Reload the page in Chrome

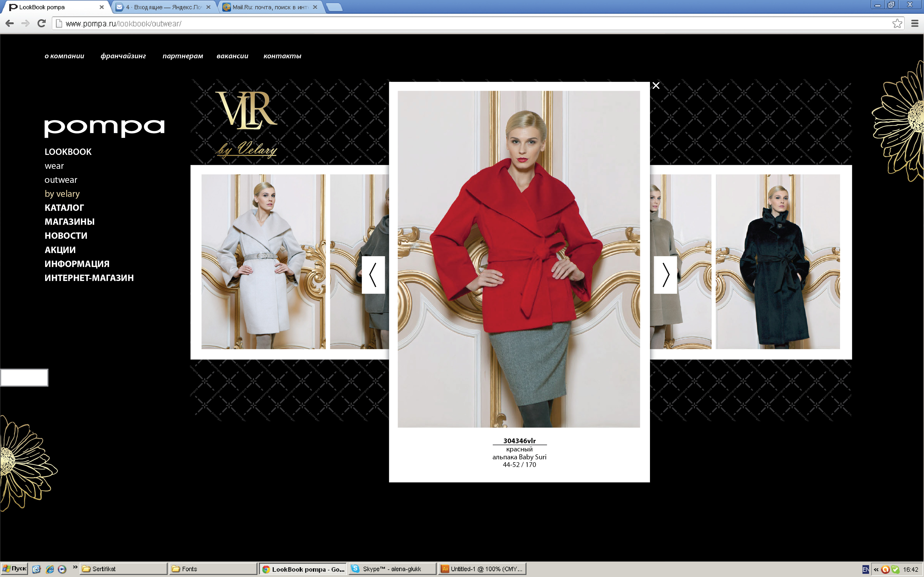42,24
